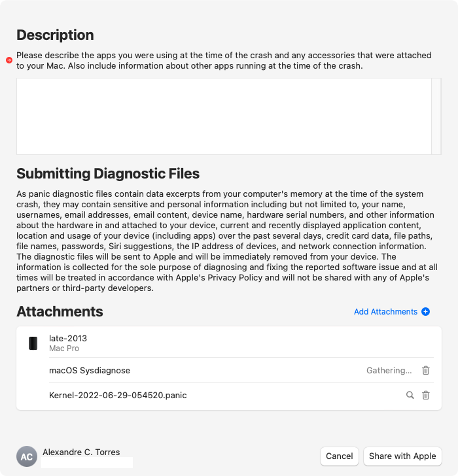Viewport: 458px width, 476px height.
Task: Click the Alexandre C. Torres account name
Action: [81, 452]
